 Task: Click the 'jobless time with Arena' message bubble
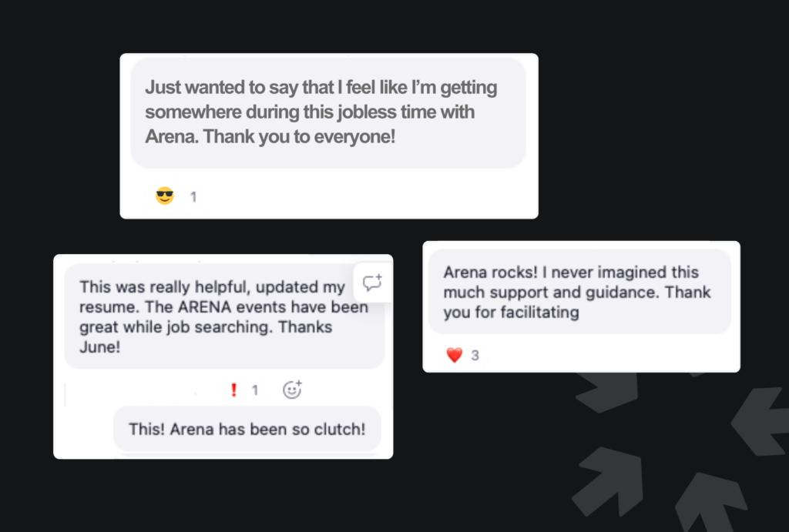328,112
